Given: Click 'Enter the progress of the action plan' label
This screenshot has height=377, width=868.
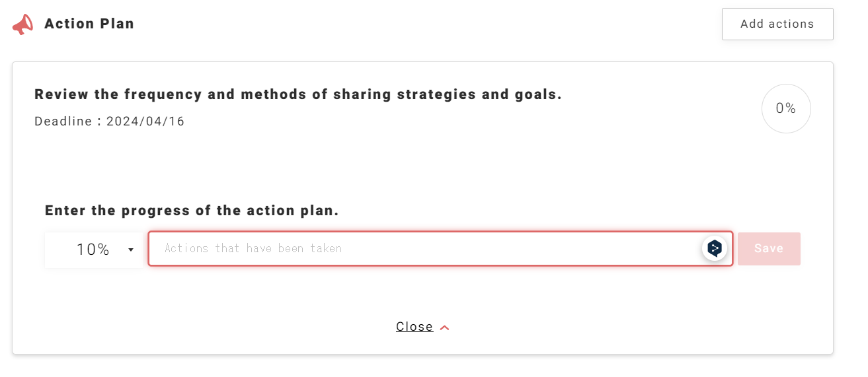Looking at the screenshot, I should pos(192,211).
